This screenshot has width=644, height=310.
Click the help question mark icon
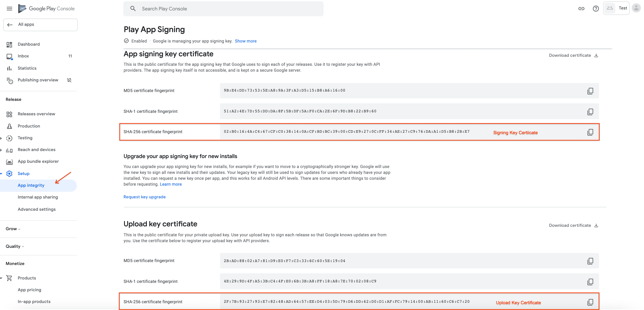[x=595, y=8]
